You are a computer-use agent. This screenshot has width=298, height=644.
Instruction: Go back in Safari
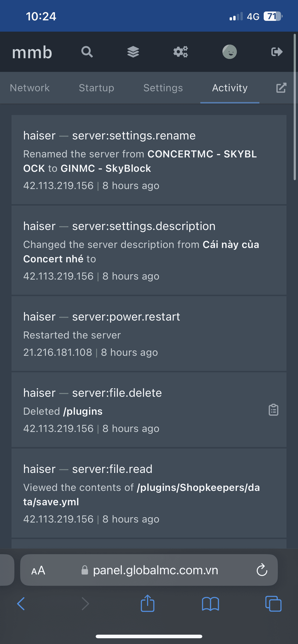pyautogui.click(x=21, y=604)
